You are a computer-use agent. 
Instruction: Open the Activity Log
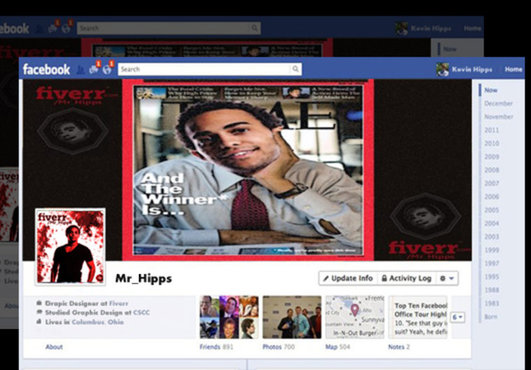coord(406,278)
